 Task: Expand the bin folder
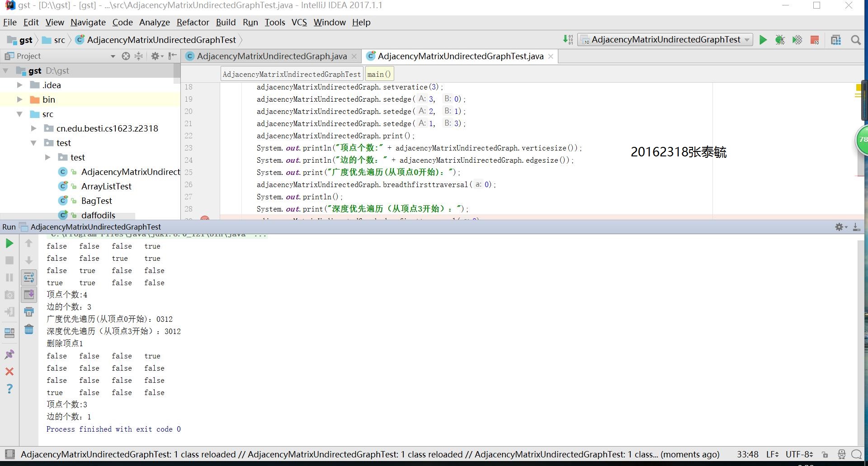pos(19,99)
